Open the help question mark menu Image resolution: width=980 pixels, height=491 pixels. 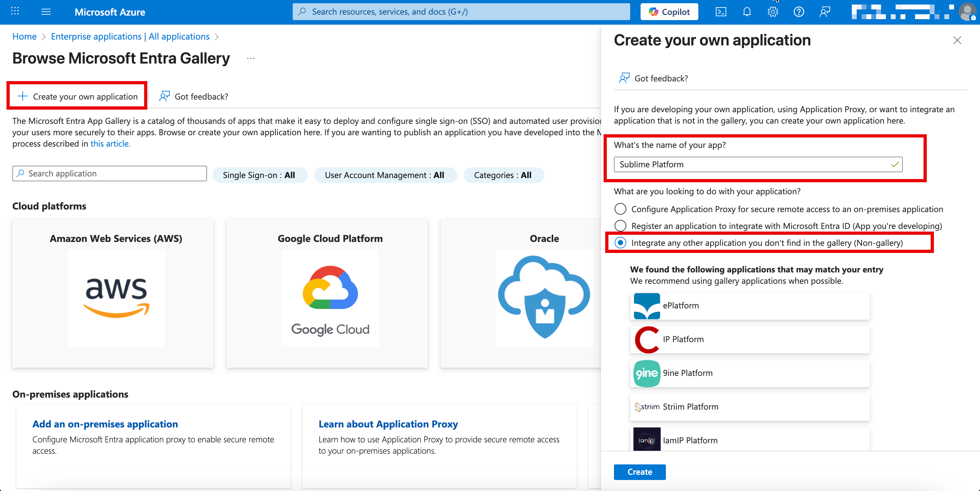[799, 12]
